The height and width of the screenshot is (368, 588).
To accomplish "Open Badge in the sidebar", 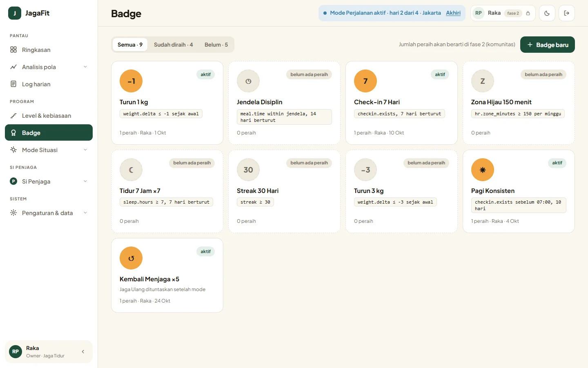I will point(49,133).
